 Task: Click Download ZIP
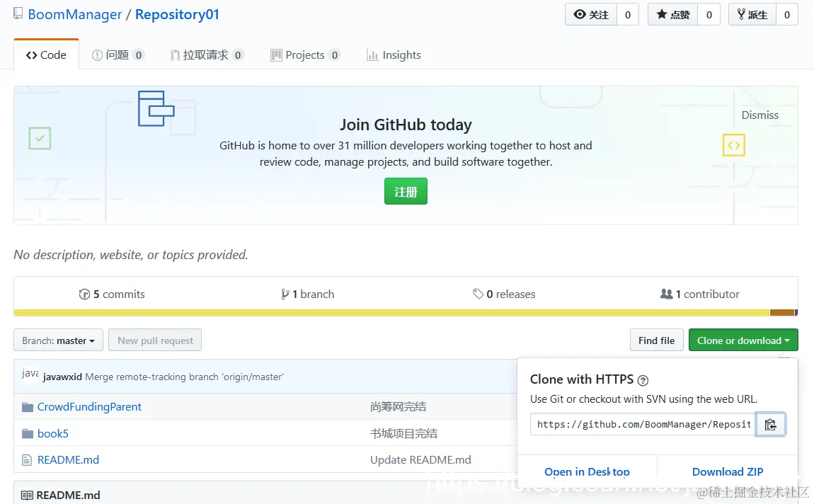pos(728,472)
